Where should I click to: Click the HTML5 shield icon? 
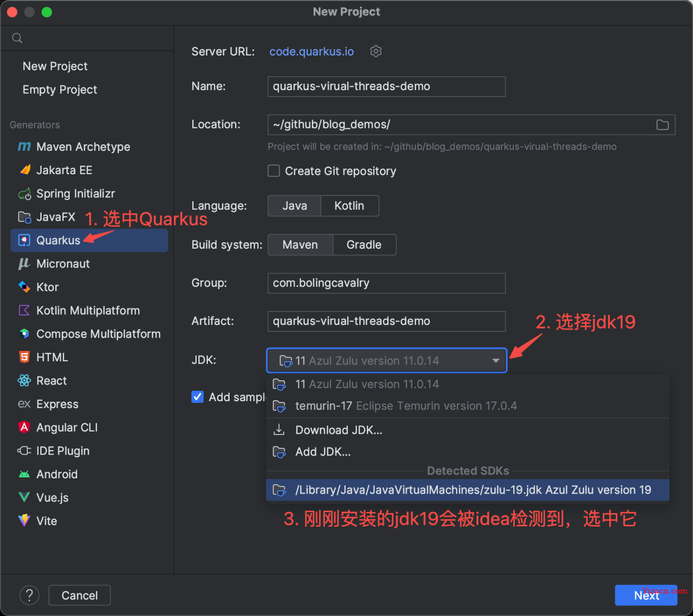pyautogui.click(x=24, y=357)
